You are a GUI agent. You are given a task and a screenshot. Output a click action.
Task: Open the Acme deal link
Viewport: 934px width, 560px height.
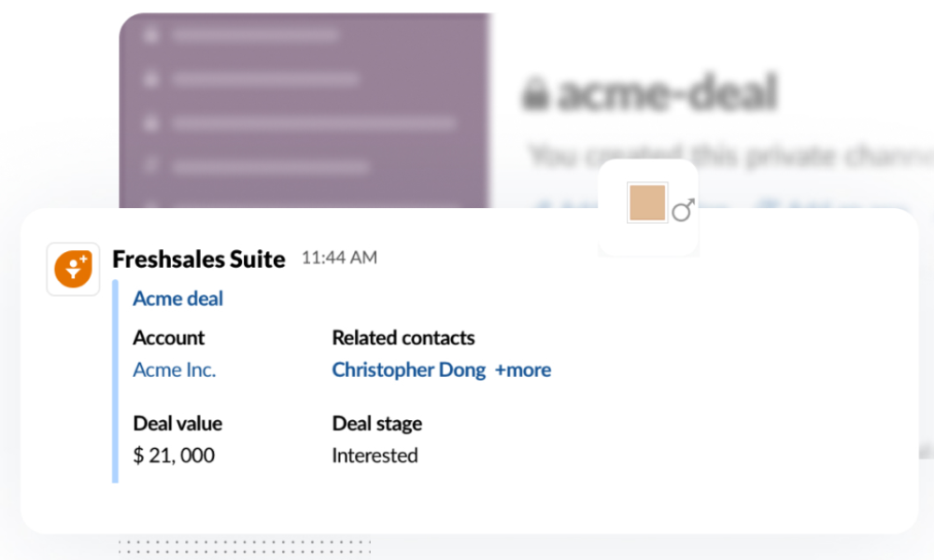(177, 299)
